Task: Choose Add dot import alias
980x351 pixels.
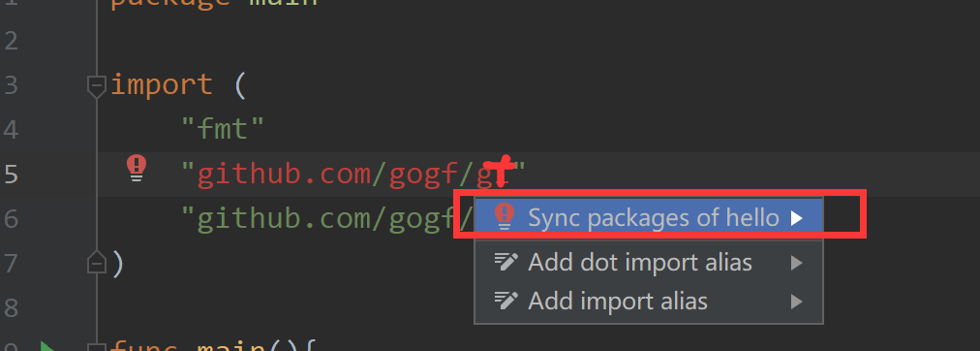Action: [x=649, y=263]
